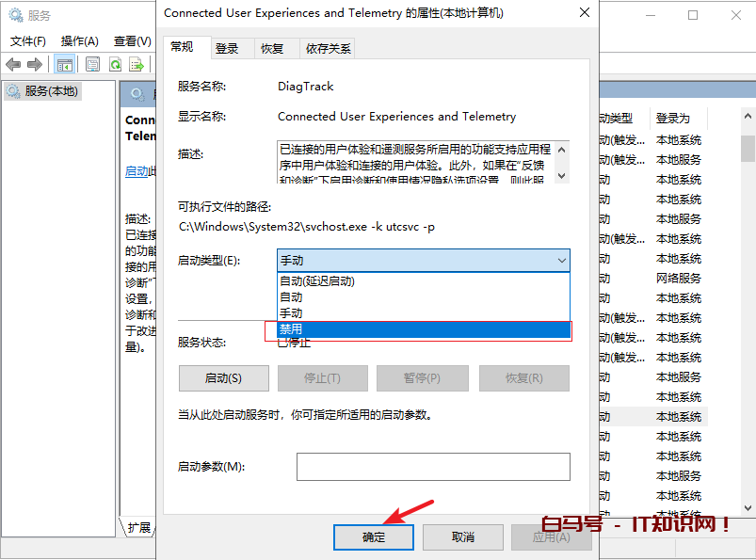Click the Back navigation arrow
Image resolution: width=756 pixels, height=560 pixels.
[x=12, y=64]
